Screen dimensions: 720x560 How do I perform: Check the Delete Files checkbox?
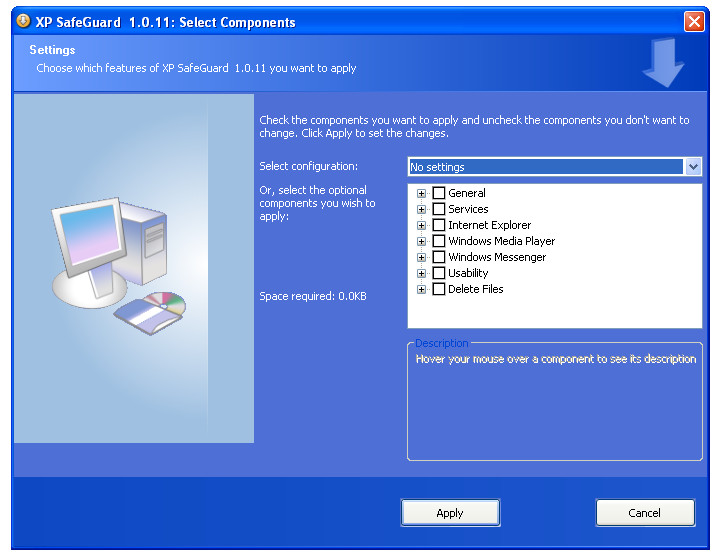click(439, 289)
